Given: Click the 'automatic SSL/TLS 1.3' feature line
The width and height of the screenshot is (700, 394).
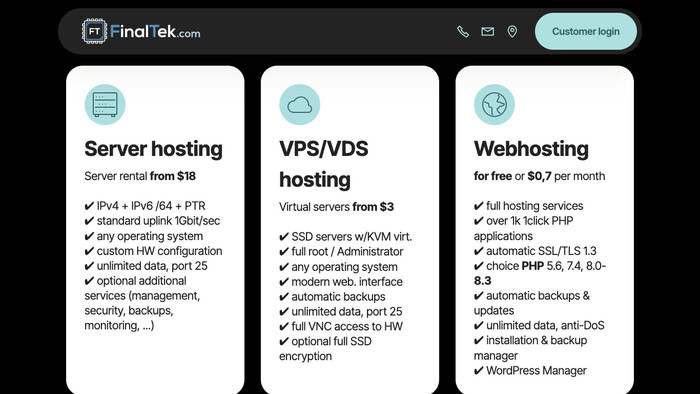Looking at the screenshot, I should coord(535,251).
